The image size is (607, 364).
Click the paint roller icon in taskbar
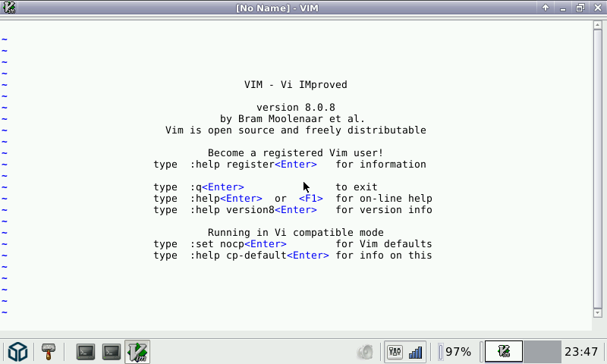click(49, 352)
